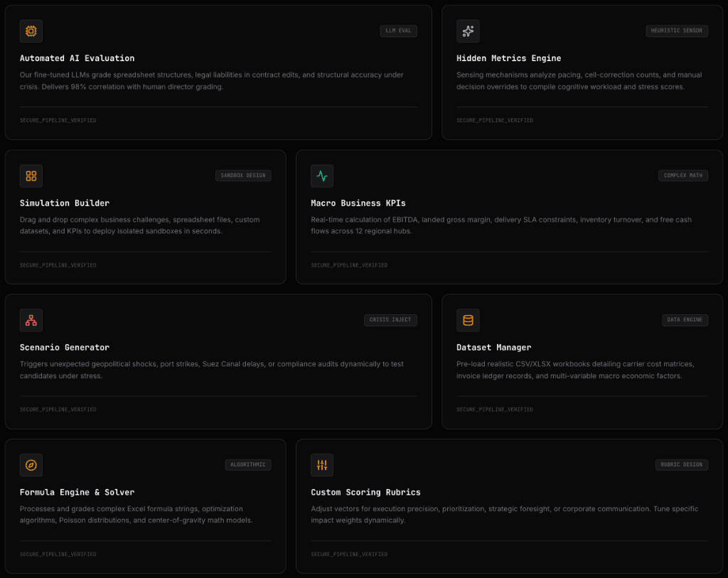Click the LLM EVAL tag

[x=398, y=31]
